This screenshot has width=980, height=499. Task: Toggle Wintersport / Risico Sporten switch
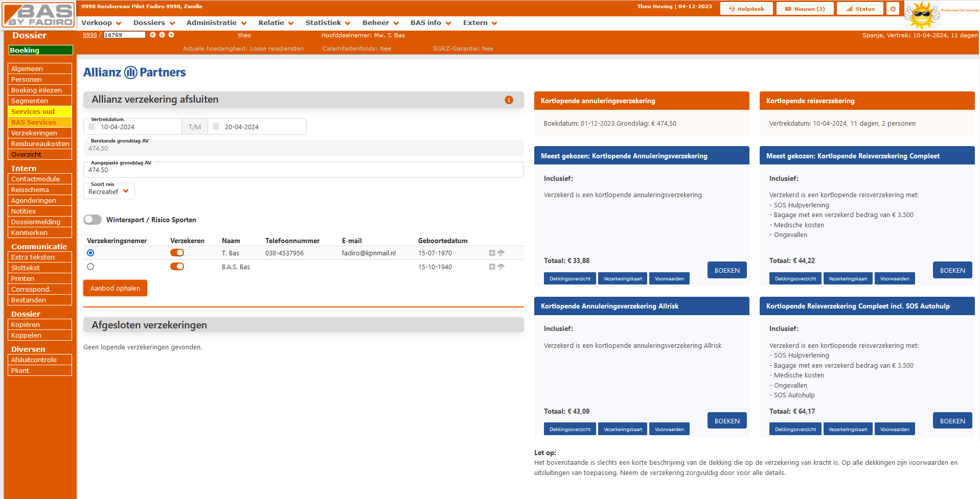click(x=93, y=220)
